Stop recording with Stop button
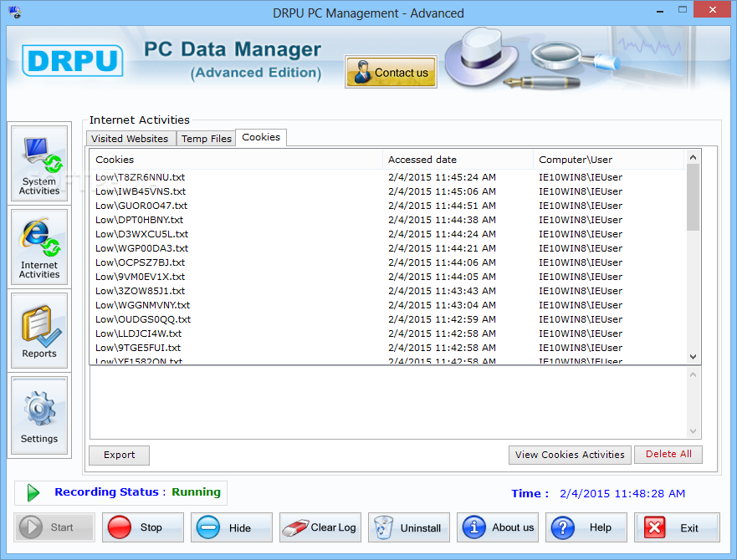This screenshot has height=560, width=737. point(143,527)
